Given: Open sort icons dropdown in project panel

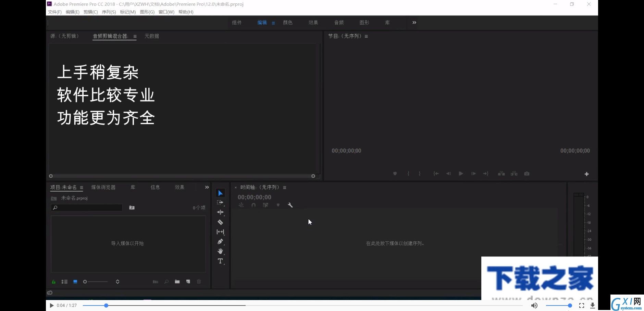Looking at the screenshot, I should click(x=117, y=282).
